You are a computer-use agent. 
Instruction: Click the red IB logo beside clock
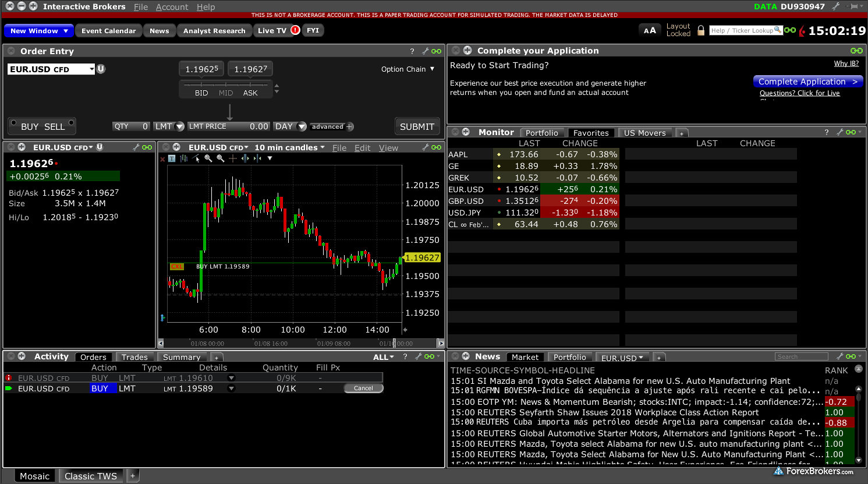coord(802,30)
